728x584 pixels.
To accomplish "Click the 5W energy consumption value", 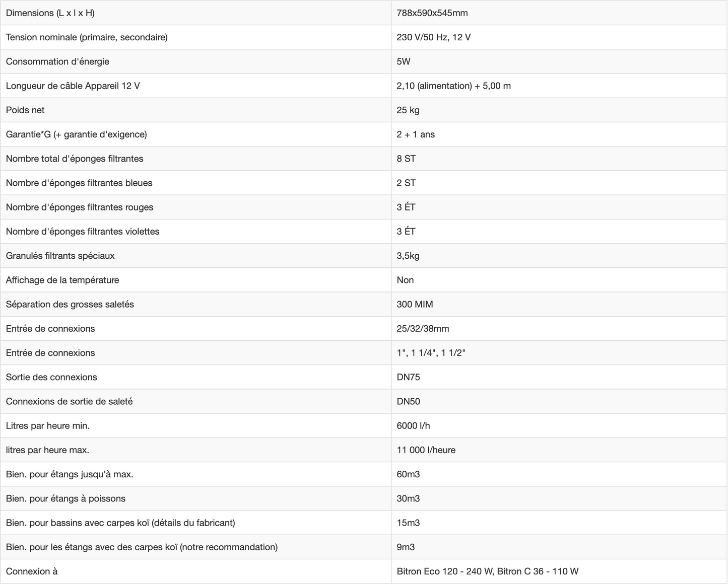I will [x=403, y=61].
